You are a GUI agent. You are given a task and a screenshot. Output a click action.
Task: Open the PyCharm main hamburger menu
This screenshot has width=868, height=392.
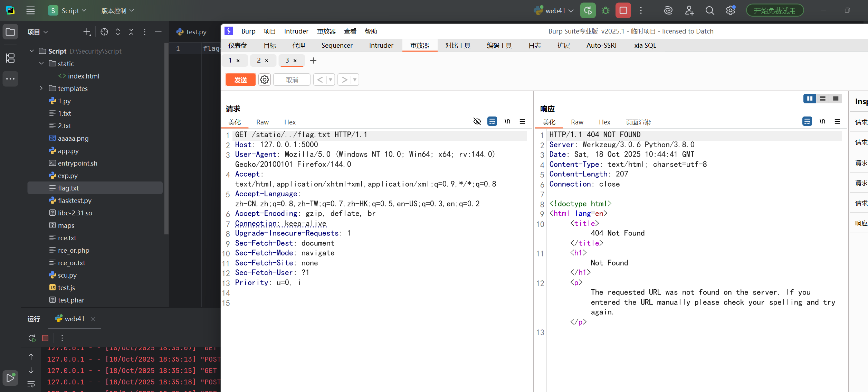(x=30, y=10)
